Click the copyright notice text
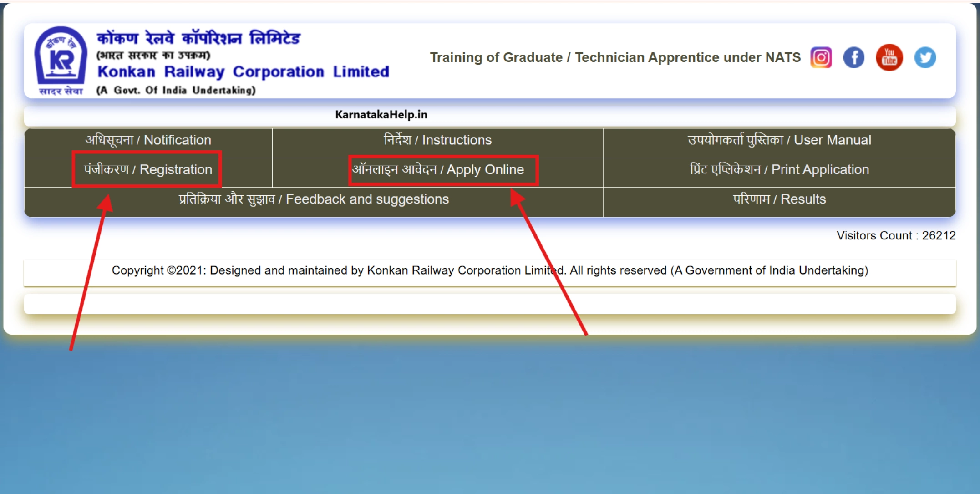 click(x=490, y=270)
